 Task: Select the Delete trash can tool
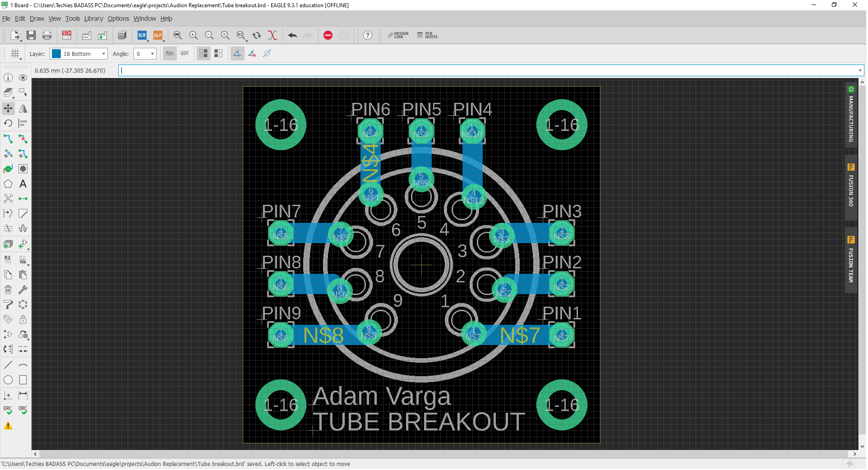(x=8, y=290)
